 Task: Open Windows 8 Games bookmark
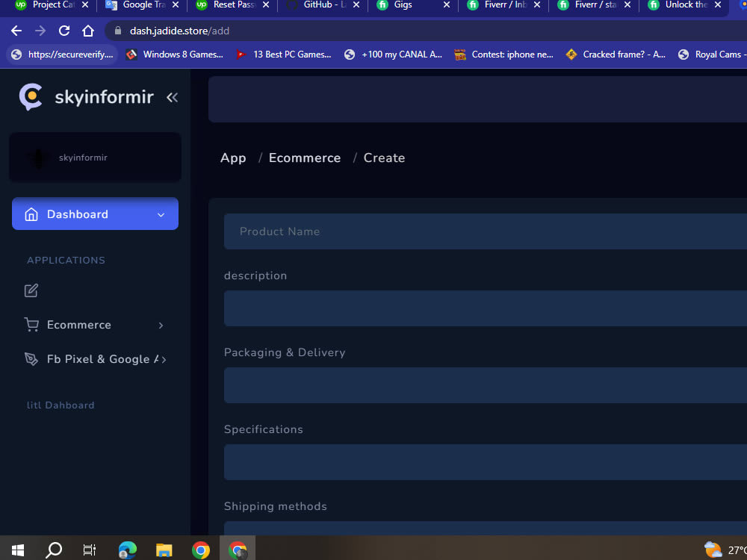tap(175, 55)
